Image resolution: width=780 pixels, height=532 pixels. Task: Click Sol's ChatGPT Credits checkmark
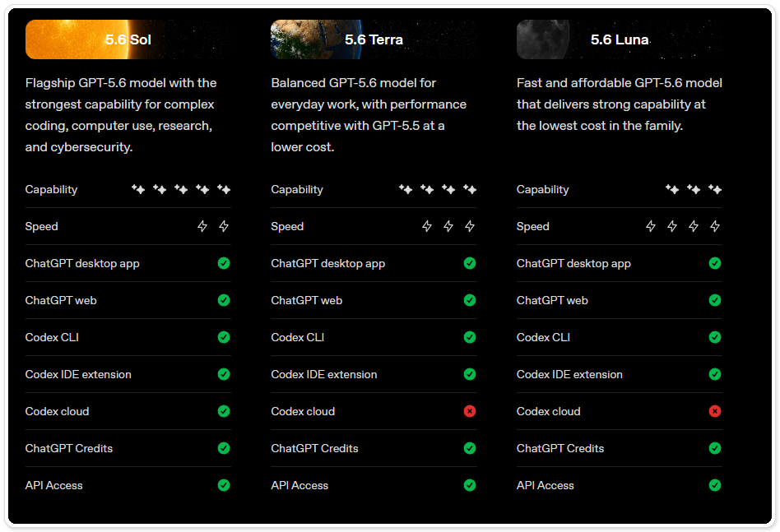pos(224,448)
